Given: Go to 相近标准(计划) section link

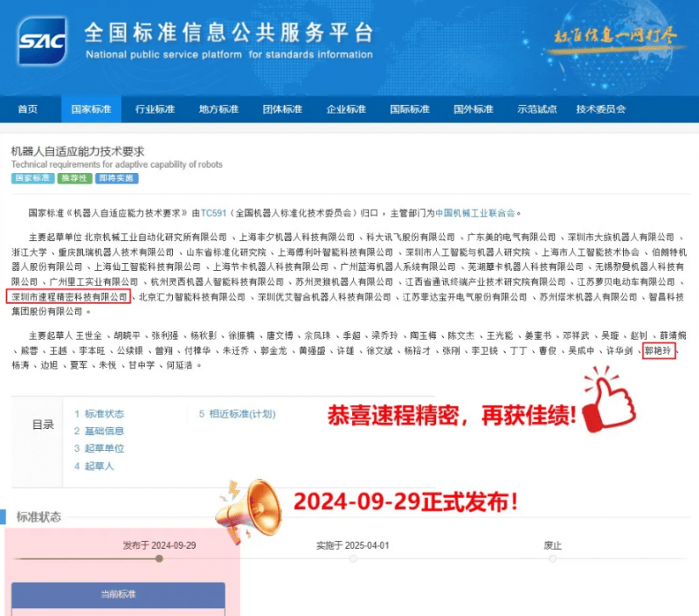Looking at the screenshot, I should click(242, 414).
